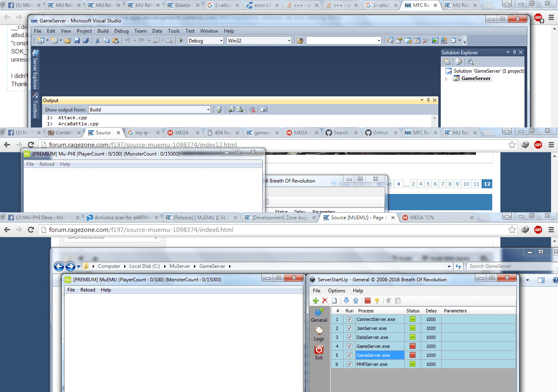558x392 pixels.
Task: Open the Find combo box dropdown arrow
Action: [379, 40]
